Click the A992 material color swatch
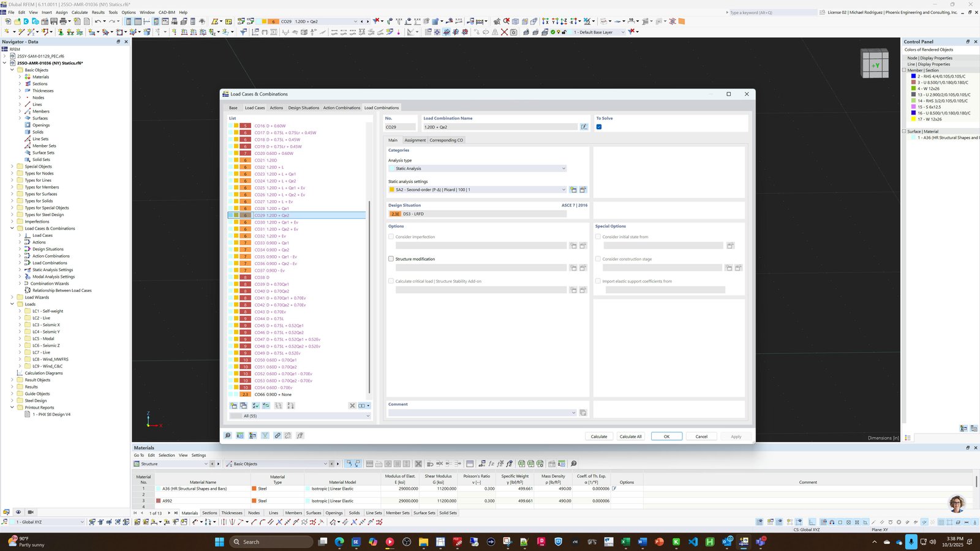The image size is (980, 551). pos(158,501)
